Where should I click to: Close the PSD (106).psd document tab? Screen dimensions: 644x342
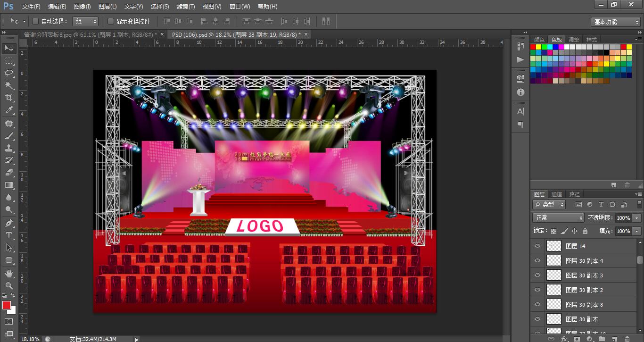[x=305, y=34]
